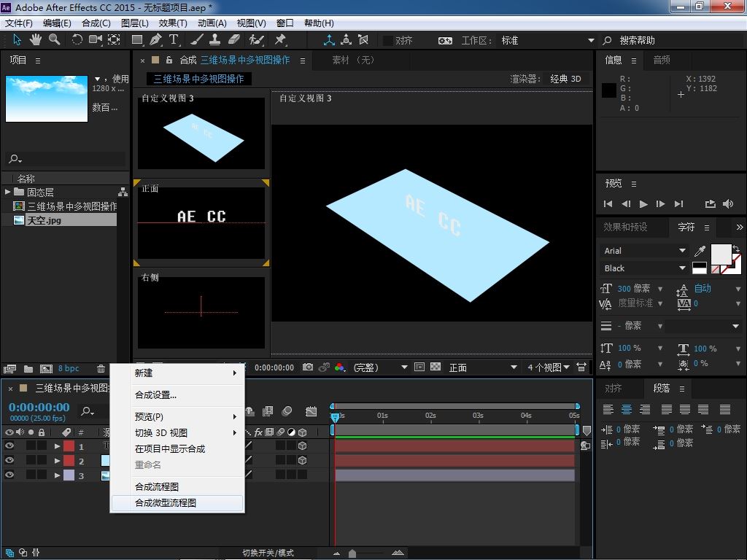This screenshot has height=560, width=747.
Task: Take a snapshot with the camera icon
Action: (x=308, y=367)
